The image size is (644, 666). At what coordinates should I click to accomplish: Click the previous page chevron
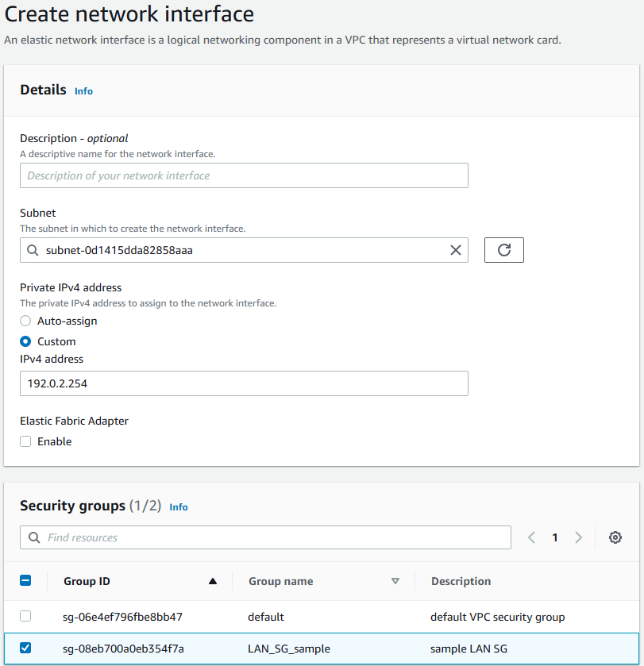click(x=531, y=537)
